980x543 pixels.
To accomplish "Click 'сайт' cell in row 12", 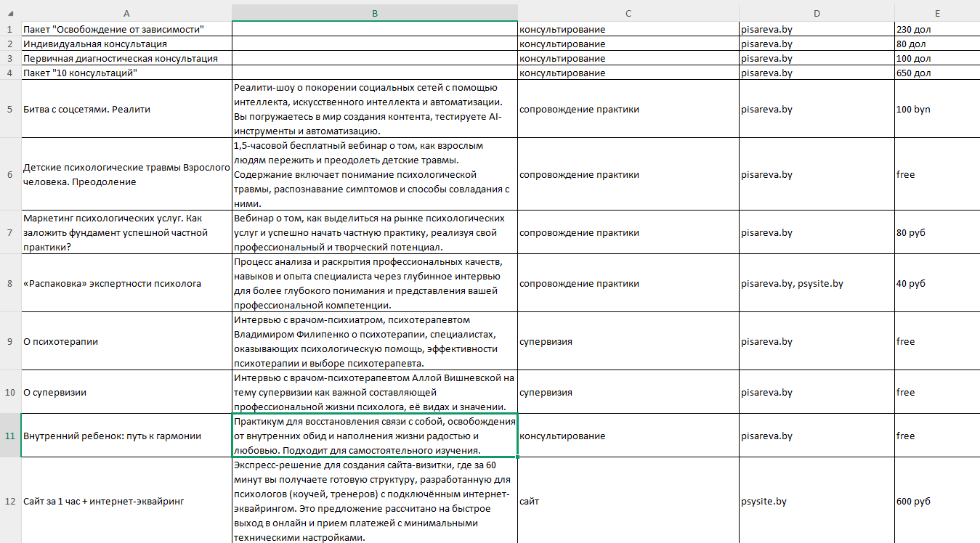I will pyautogui.click(x=628, y=501).
